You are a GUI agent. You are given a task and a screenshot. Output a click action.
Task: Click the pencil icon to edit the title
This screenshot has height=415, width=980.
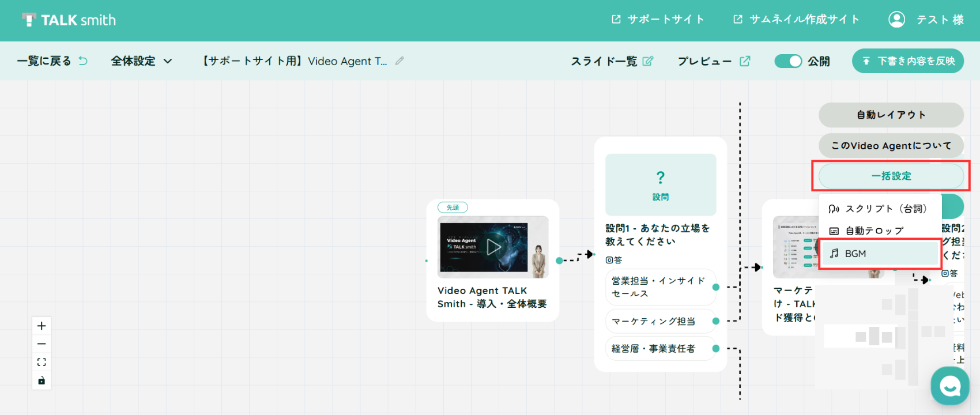399,61
